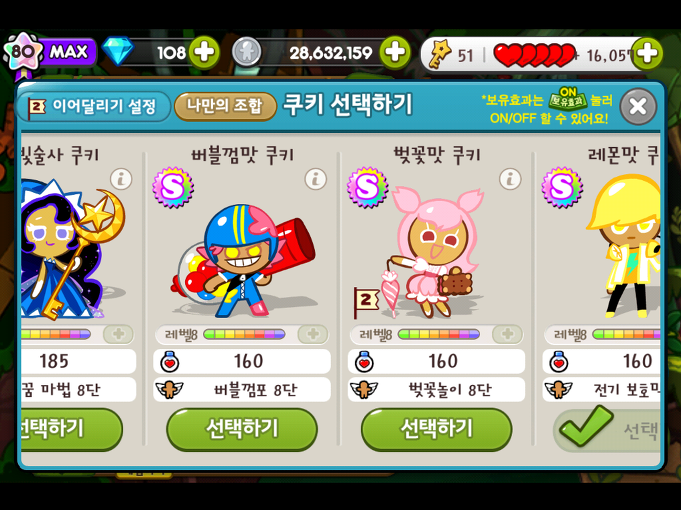Expand level upgrade plus on 벚꽃맛 쿠키
The image size is (681, 510).
pos(508,334)
